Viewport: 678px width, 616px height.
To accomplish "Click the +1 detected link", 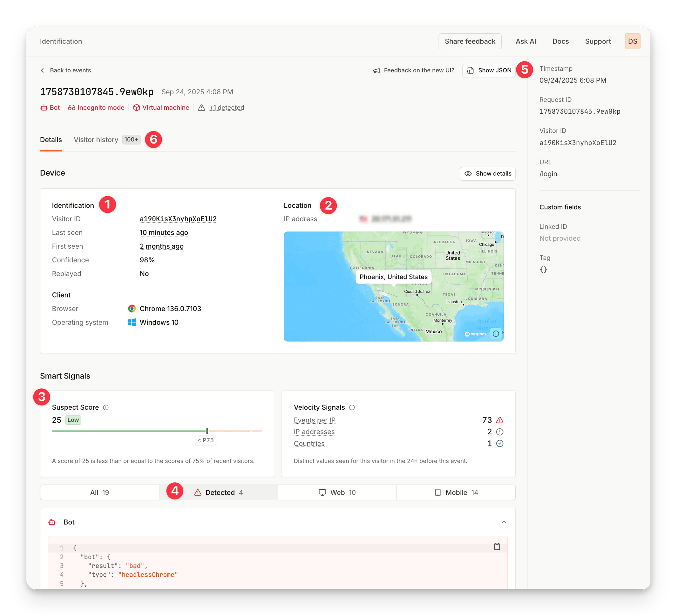I will 227,108.
